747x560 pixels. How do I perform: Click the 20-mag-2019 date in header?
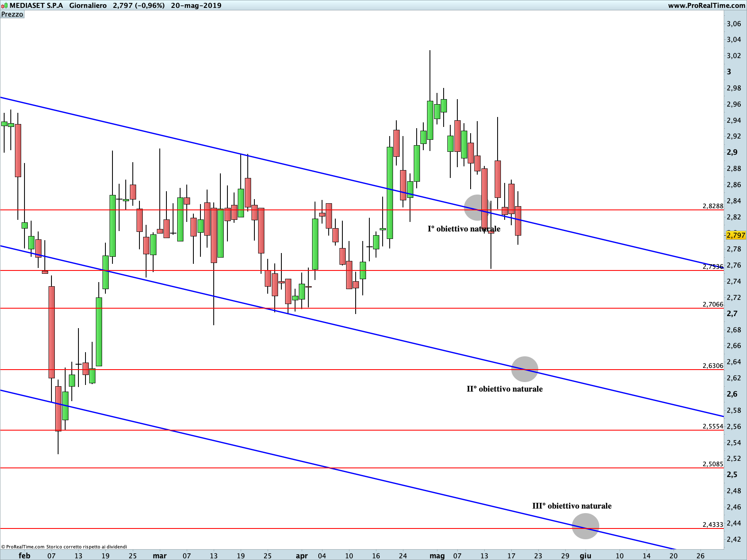click(196, 5)
